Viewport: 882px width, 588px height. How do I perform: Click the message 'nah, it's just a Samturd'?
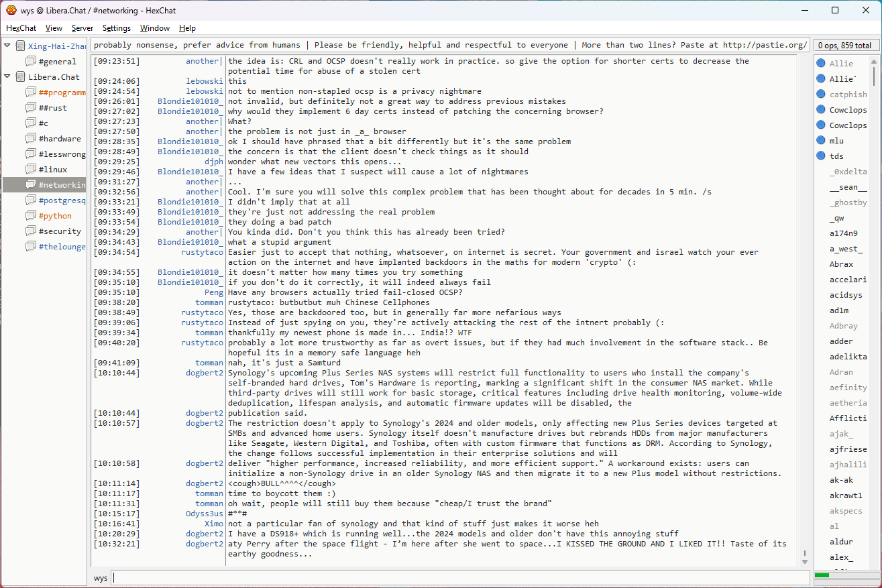pyautogui.click(x=284, y=363)
